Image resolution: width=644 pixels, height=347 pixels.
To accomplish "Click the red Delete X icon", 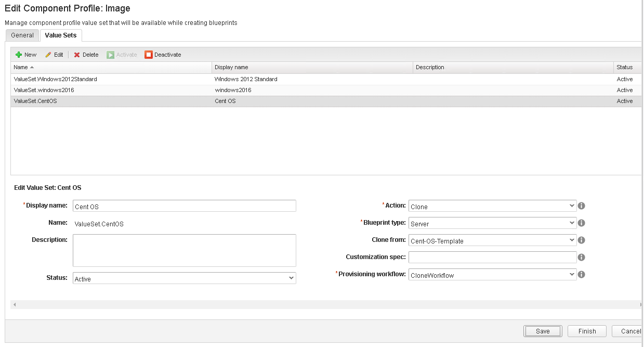I will [x=77, y=55].
